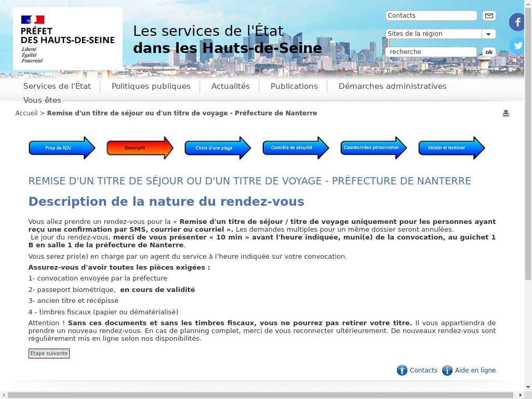Click the 'Les services de l'État' site title
This screenshot has height=399, width=532.
coord(228,39)
